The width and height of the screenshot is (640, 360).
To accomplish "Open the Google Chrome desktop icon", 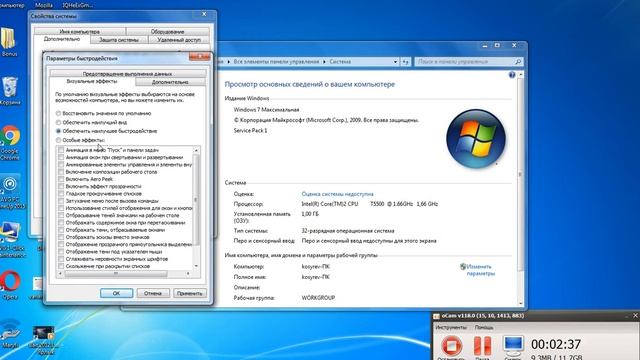I will click(x=10, y=136).
